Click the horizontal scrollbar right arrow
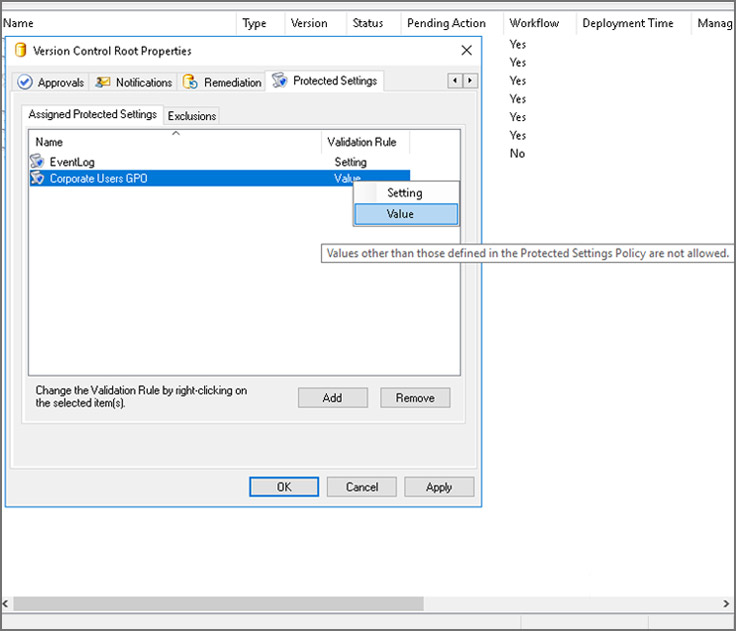Image resolution: width=736 pixels, height=631 pixels. click(x=726, y=604)
